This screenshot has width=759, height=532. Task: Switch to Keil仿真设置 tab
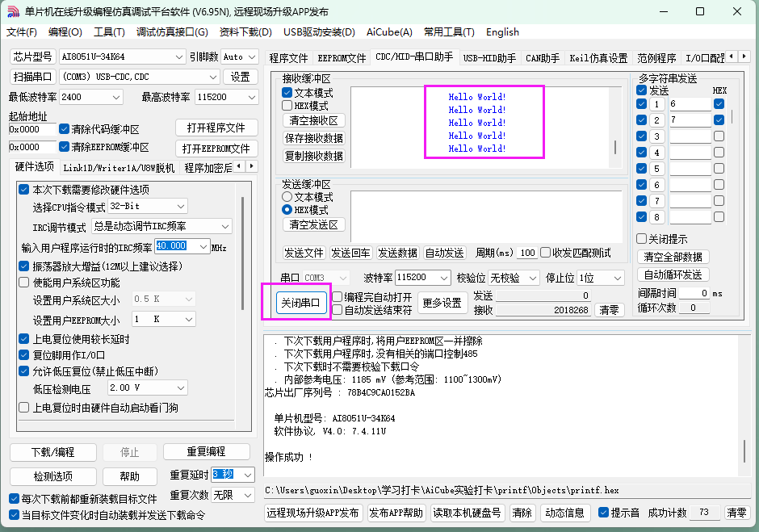click(598, 58)
